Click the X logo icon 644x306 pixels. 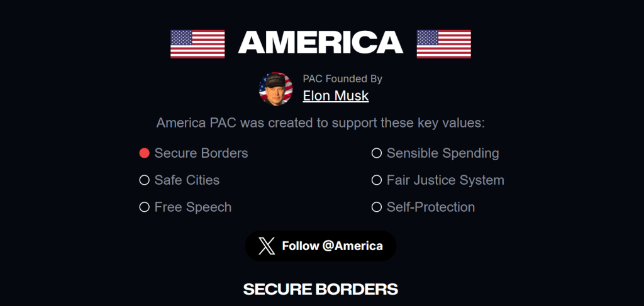267,246
